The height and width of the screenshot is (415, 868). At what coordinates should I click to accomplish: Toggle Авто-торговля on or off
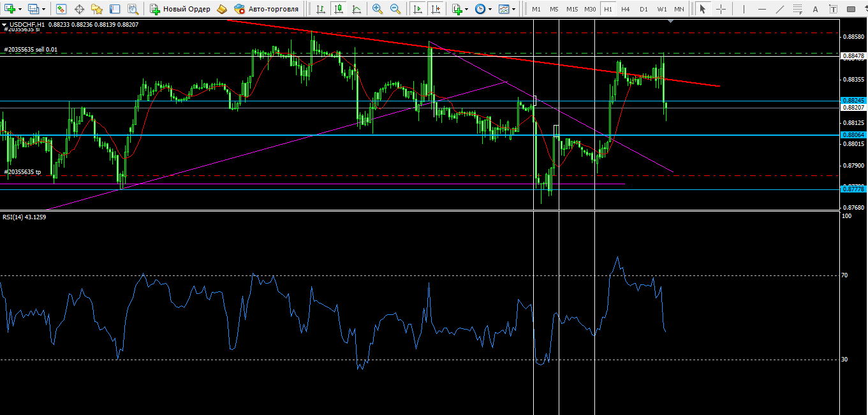tap(267, 9)
